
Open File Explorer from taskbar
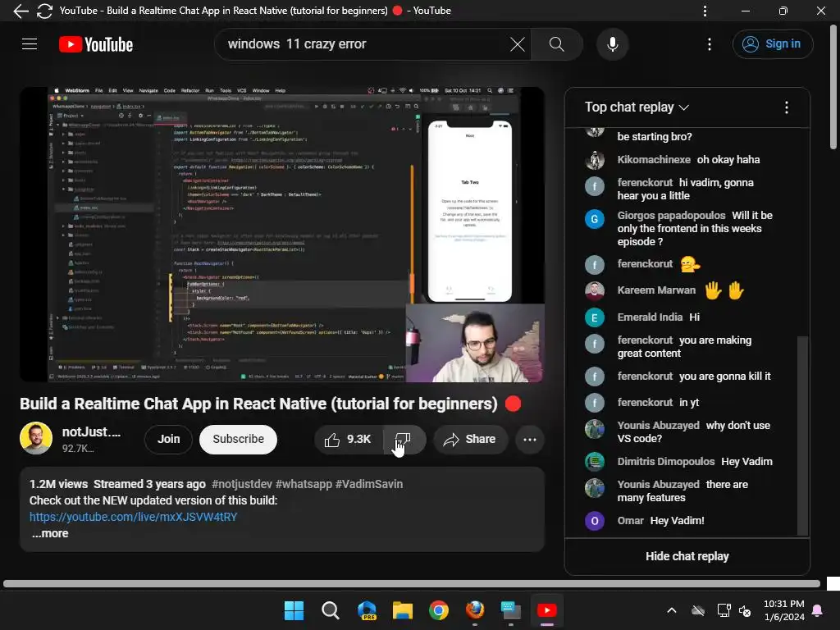[402, 610]
